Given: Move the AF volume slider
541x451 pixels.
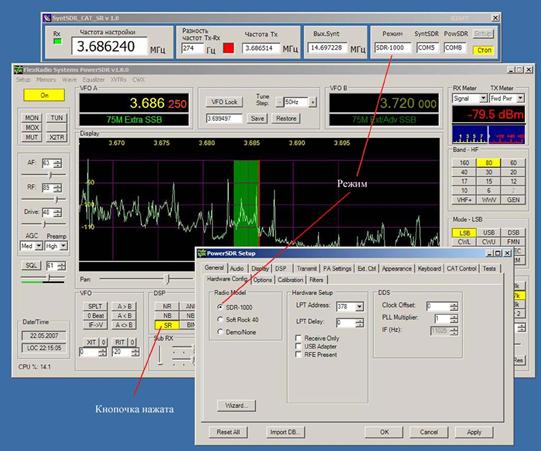Looking at the screenshot, I should pos(50,175).
